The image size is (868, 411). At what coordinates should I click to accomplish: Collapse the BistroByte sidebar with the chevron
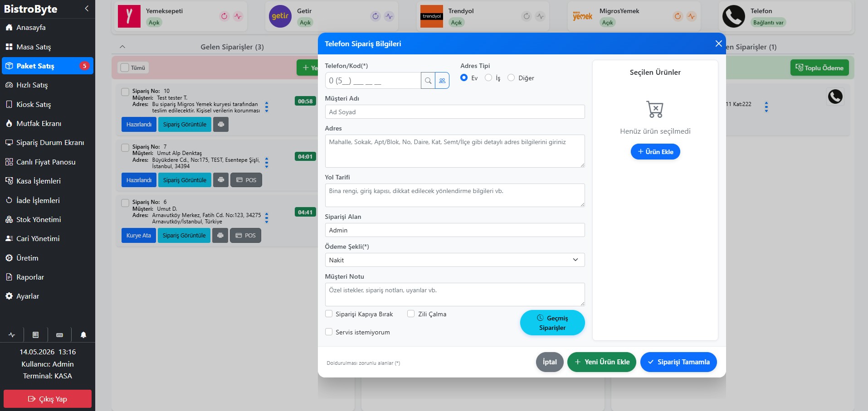pos(87,9)
